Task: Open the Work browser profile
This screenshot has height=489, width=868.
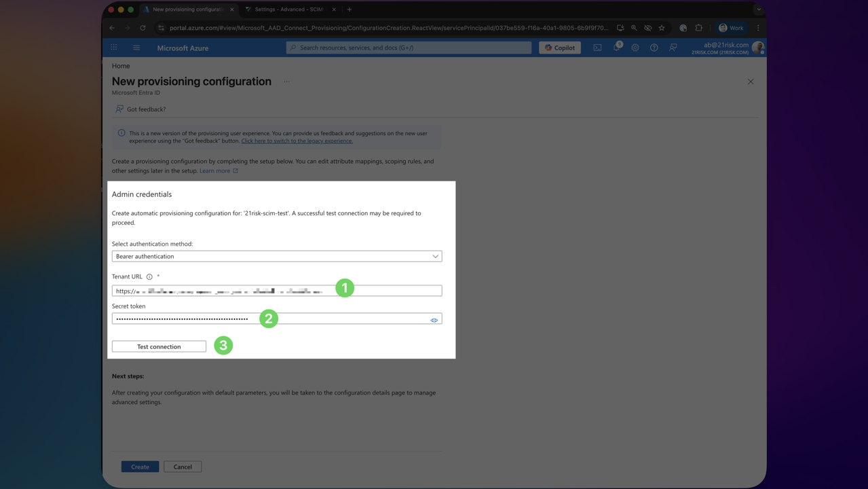Action: (730, 28)
